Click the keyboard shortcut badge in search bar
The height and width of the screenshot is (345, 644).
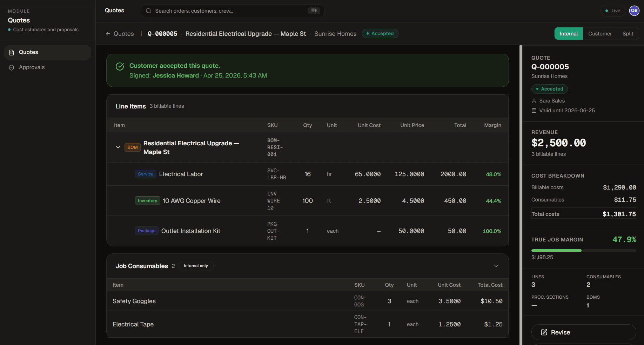(x=314, y=11)
